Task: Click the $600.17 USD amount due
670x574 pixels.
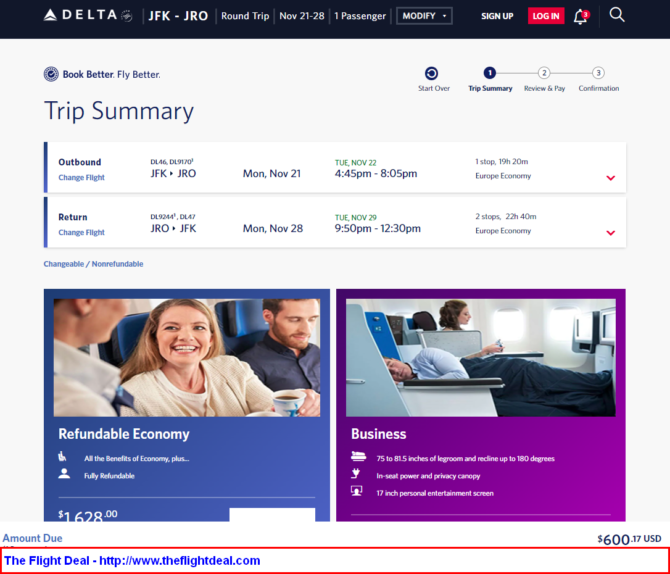Action: point(629,539)
